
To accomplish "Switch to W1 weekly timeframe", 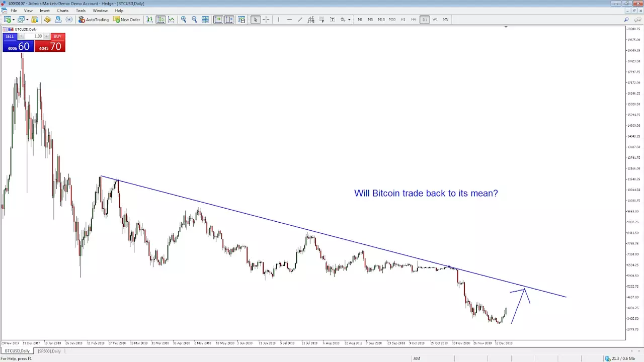I will [x=435, y=20].
